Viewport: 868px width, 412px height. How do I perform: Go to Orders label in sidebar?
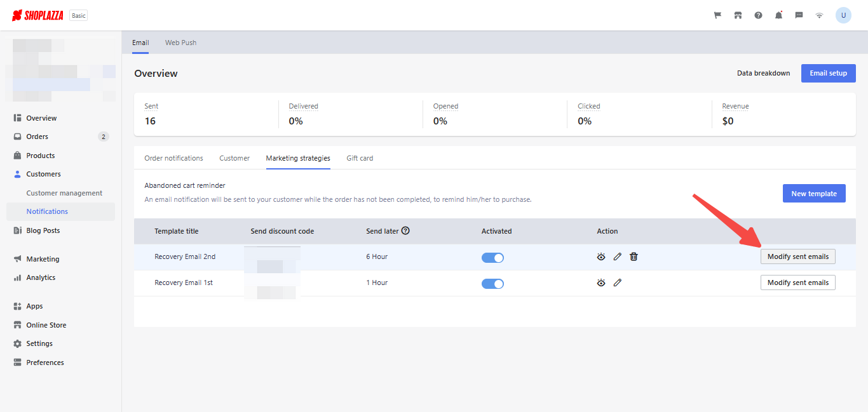pyautogui.click(x=37, y=136)
